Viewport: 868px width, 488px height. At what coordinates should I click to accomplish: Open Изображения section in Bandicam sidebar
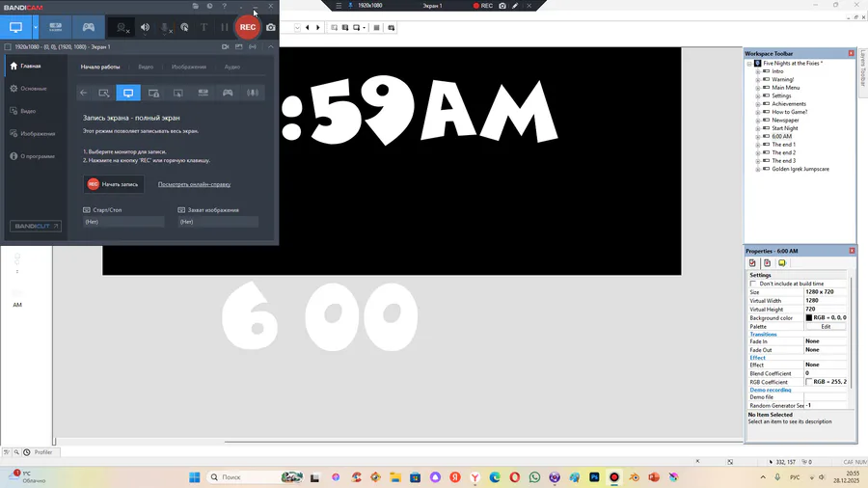[x=34, y=134]
